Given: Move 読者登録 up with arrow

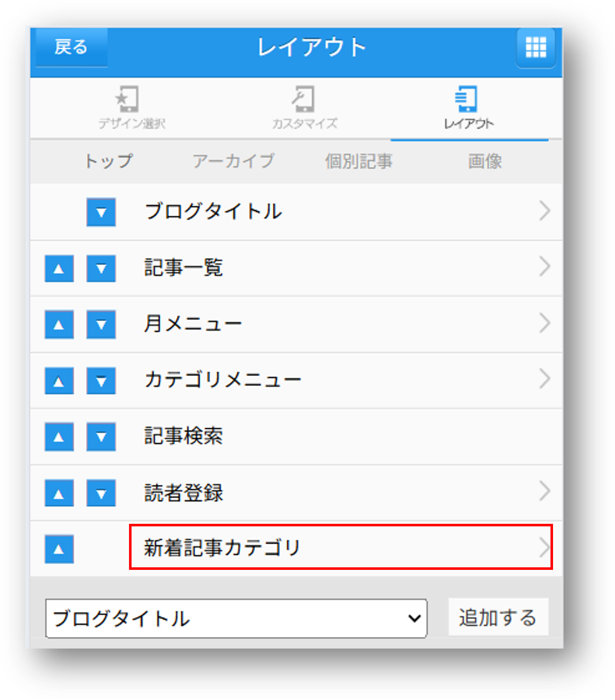Looking at the screenshot, I should click(x=59, y=493).
